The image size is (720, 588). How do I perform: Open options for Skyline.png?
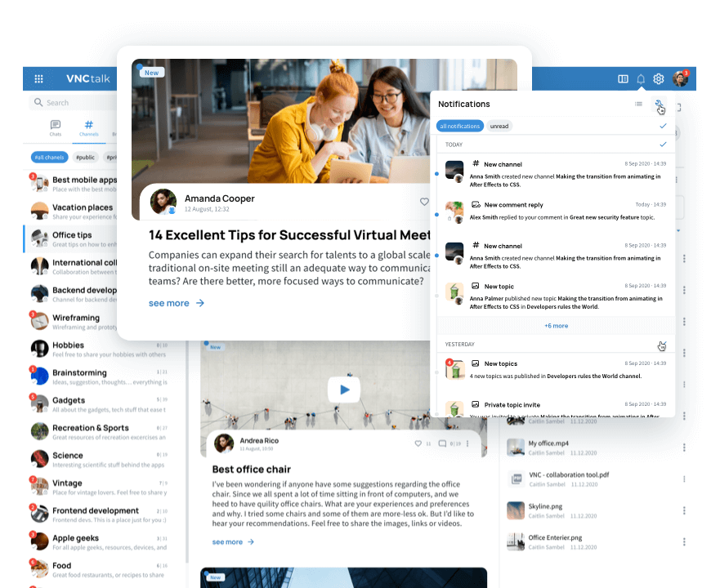(684, 510)
